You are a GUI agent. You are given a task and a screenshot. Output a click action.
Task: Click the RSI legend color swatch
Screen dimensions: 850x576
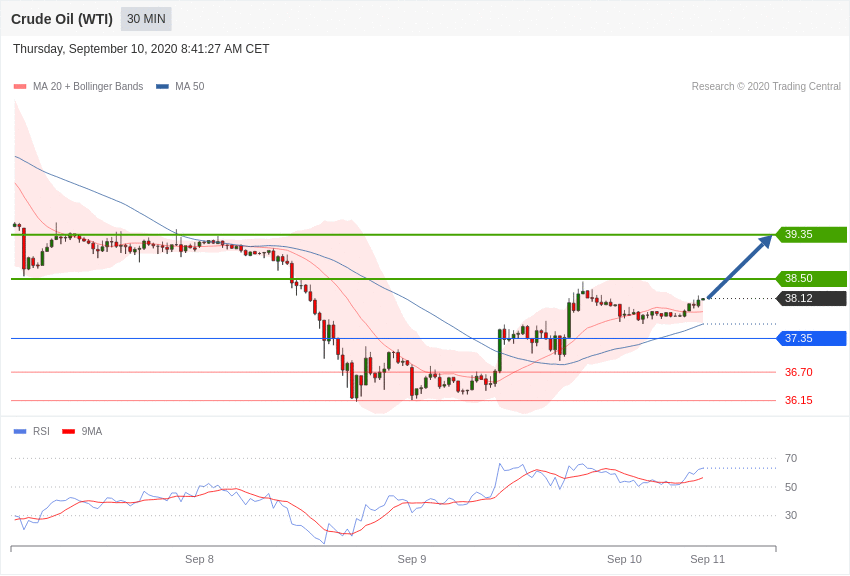pos(20,431)
